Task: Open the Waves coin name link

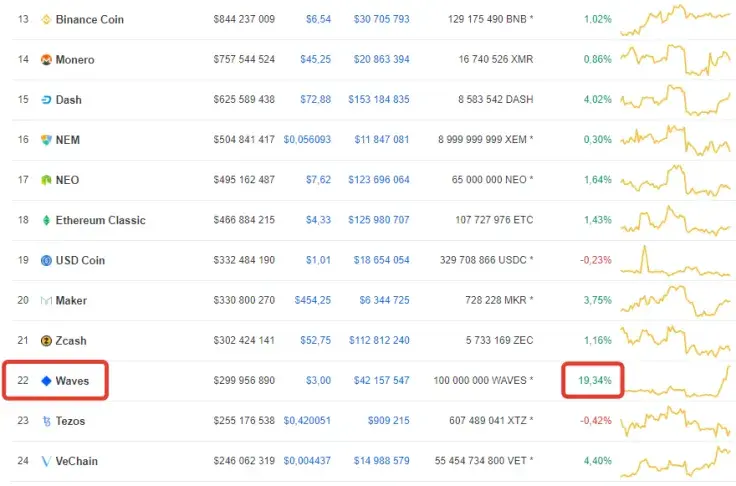Action: pyautogui.click(x=73, y=381)
